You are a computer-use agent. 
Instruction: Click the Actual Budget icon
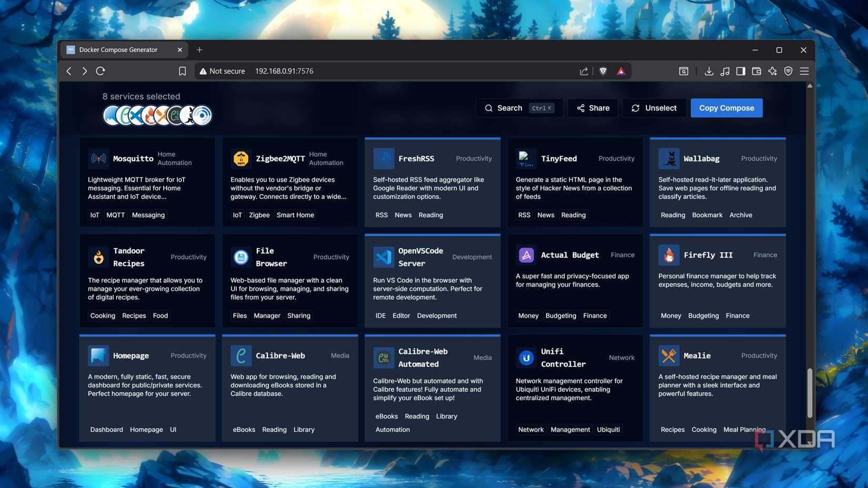[526, 255]
